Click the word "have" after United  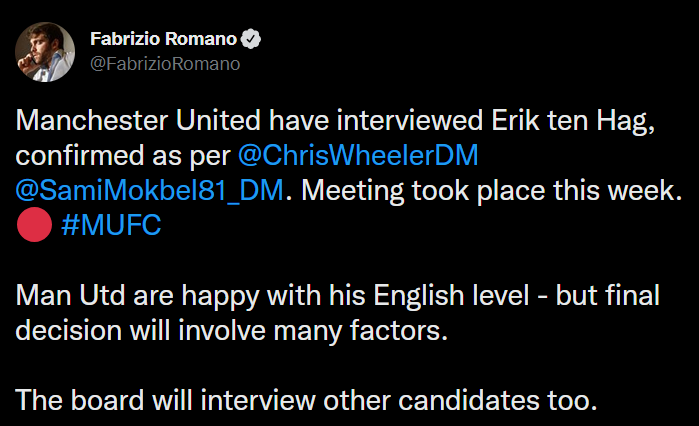pyautogui.click(x=298, y=120)
